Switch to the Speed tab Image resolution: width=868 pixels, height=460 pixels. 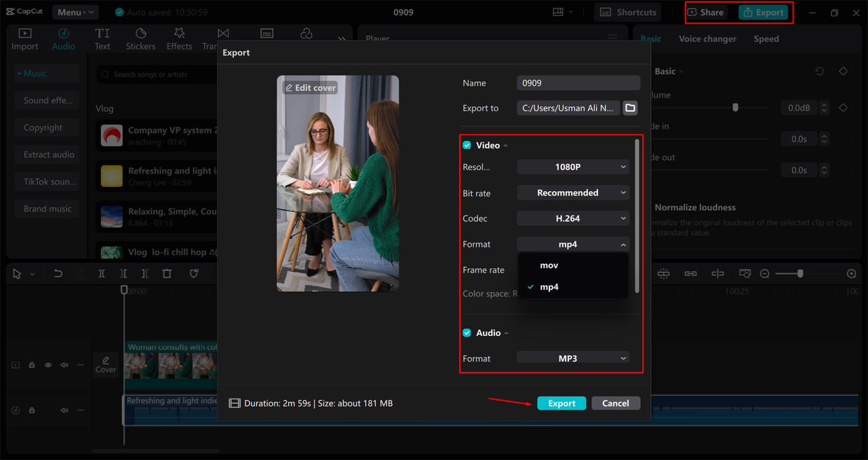[x=766, y=39]
